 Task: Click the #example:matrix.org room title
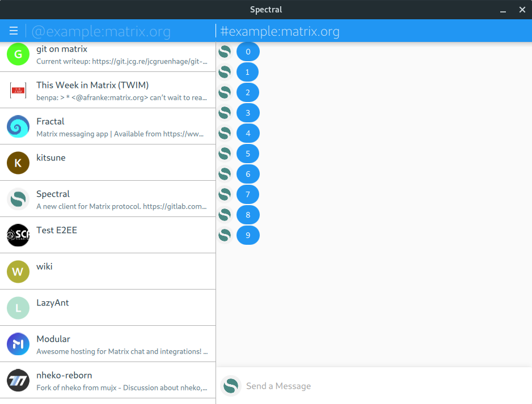pos(280,31)
